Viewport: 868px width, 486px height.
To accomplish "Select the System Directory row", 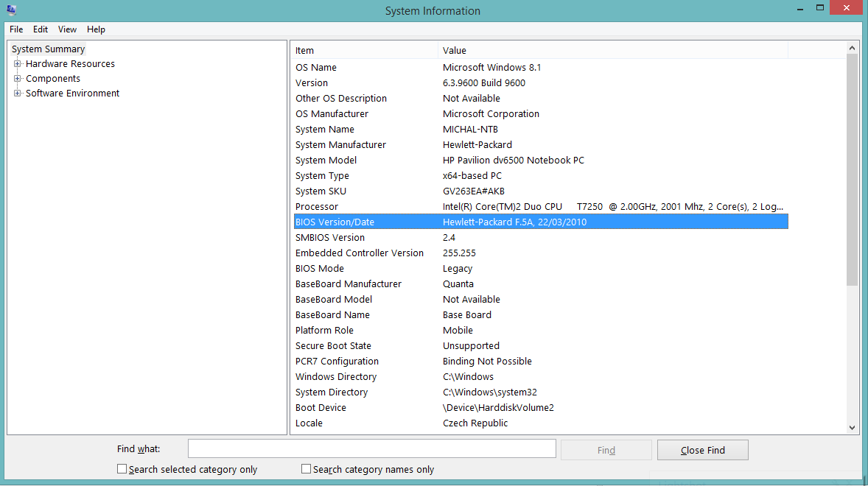I will 541,392.
